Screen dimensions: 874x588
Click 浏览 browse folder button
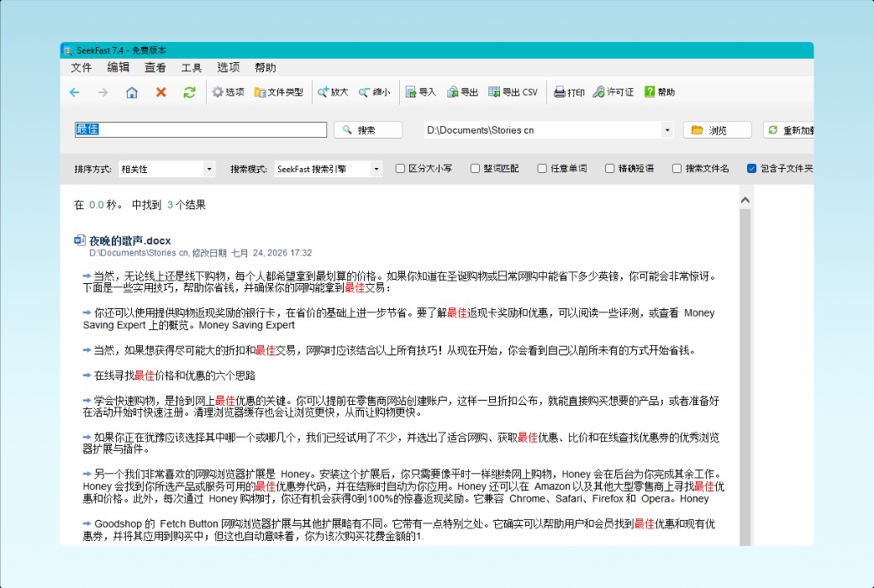click(718, 130)
